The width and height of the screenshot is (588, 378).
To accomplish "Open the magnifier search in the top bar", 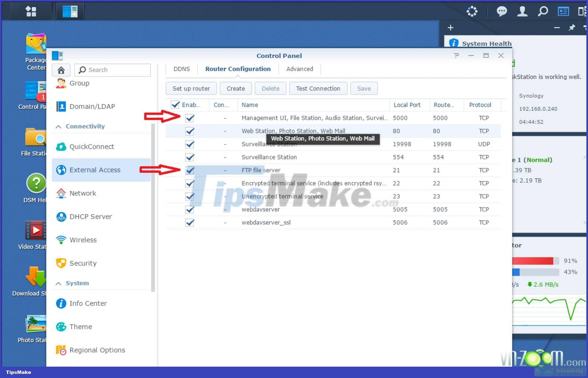I will click(x=543, y=11).
